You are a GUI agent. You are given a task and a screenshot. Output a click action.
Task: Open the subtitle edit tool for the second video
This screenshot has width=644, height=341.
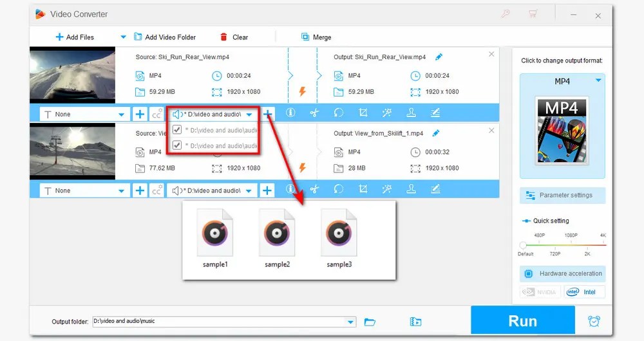435,189
